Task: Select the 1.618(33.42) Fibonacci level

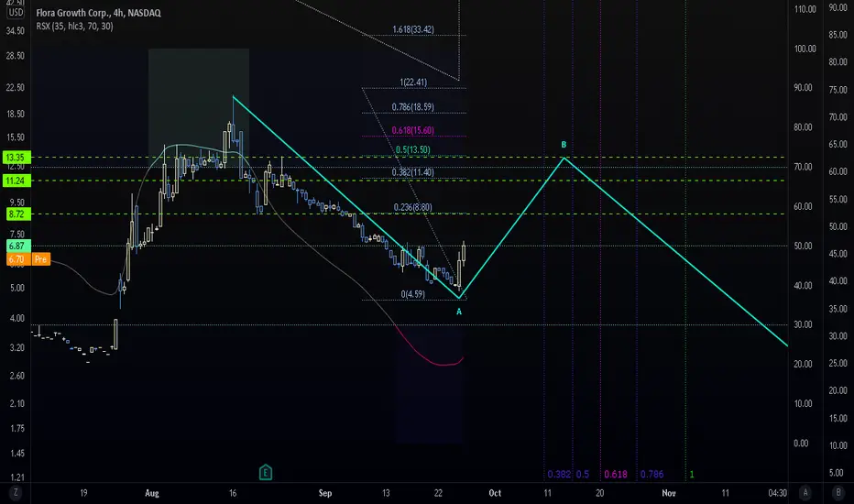Action: click(413, 29)
